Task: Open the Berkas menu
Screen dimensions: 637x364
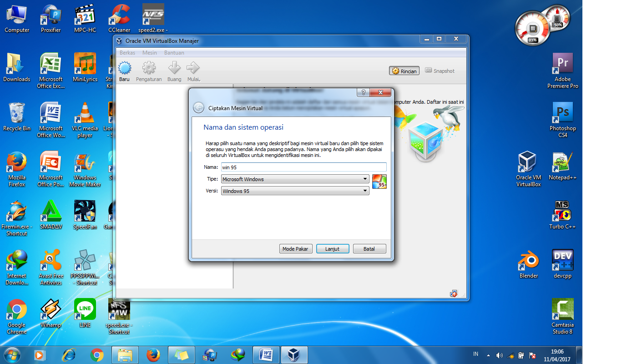Action: (x=127, y=52)
